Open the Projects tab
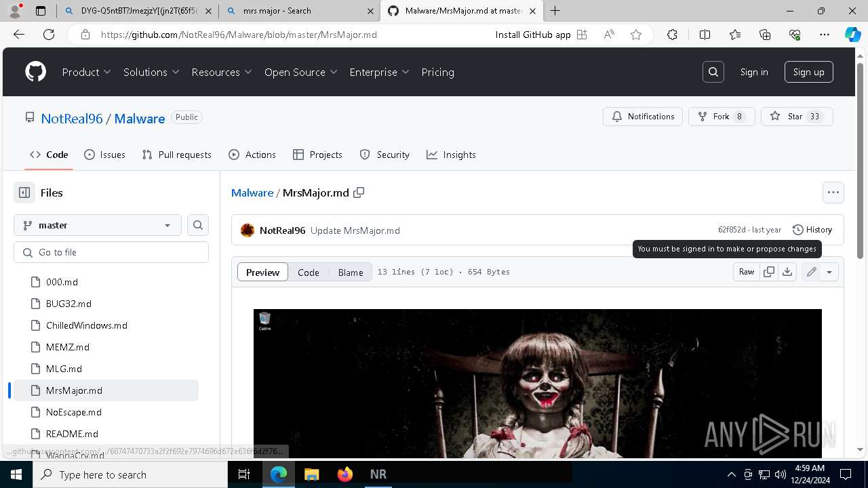The height and width of the screenshot is (488, 868). pos(317,155)
